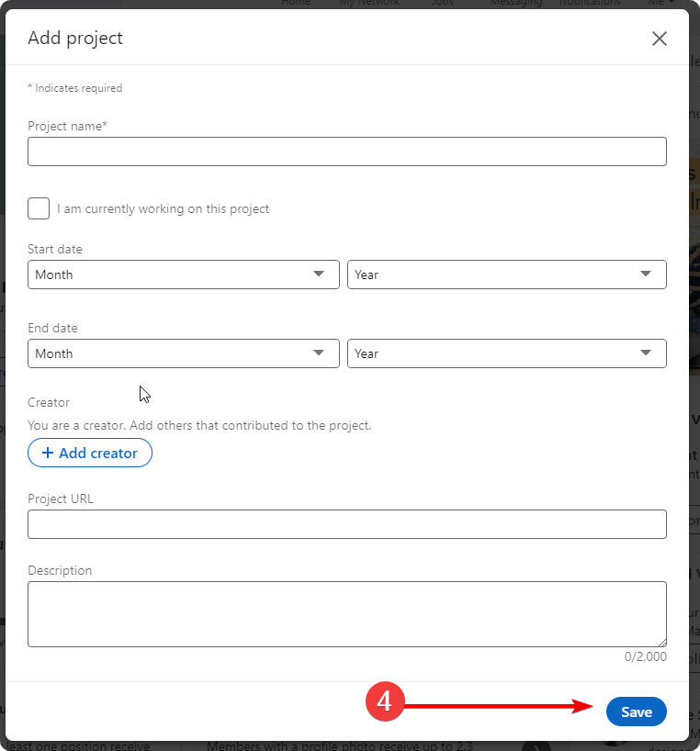Image resolution: width=700 pixels, height=751 pixels.
Task: Open the Start date Month dropdown
Action: 183,275
